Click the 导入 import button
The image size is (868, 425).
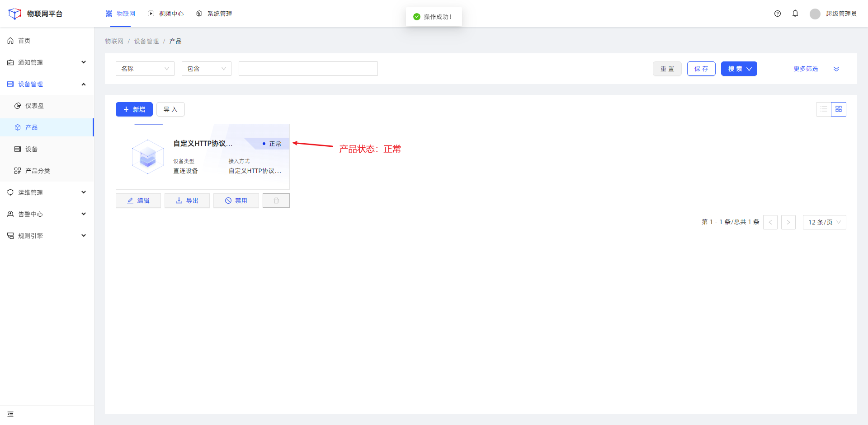(170, 109)
